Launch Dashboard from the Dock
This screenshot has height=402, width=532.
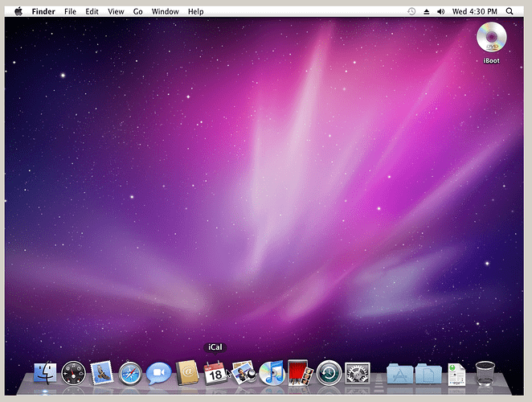73,373
